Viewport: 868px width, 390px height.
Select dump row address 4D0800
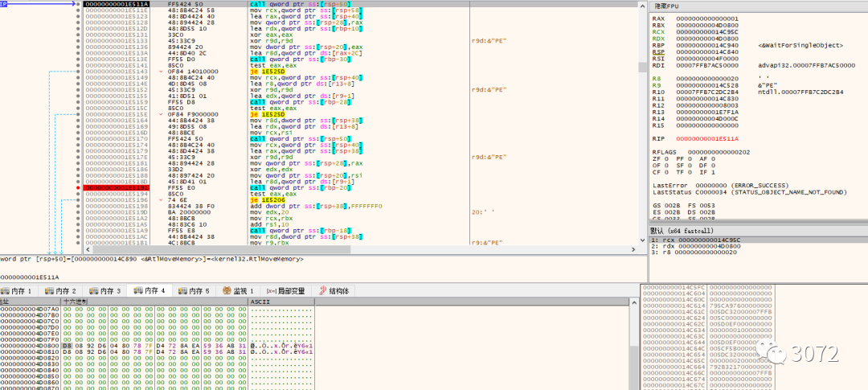pyautogui.click(x=30, y=345)
